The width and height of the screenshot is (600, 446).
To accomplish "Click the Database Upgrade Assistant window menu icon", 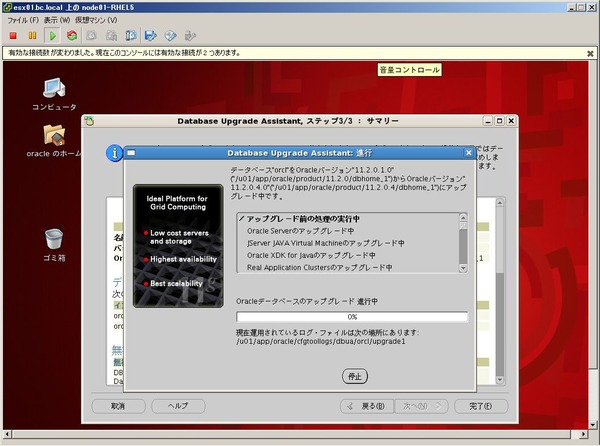I will pyautogui.click(x=89, y=121).
